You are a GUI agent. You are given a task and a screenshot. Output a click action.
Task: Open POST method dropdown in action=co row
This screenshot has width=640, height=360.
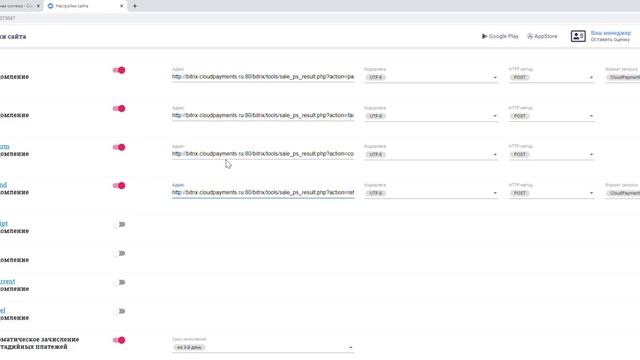point(551,154)
